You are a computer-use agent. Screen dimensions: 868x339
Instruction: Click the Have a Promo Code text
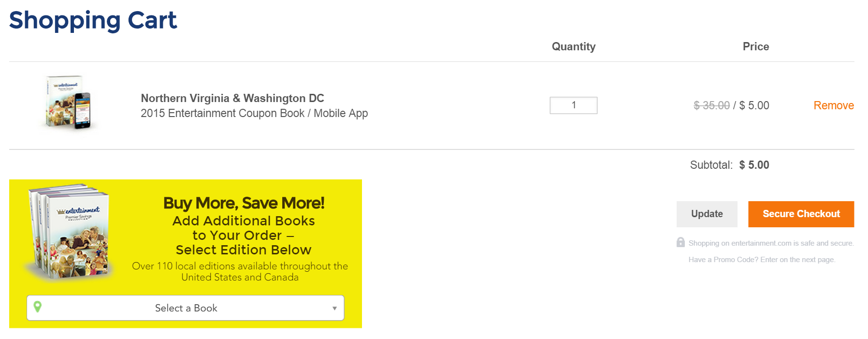pos(762,260)
